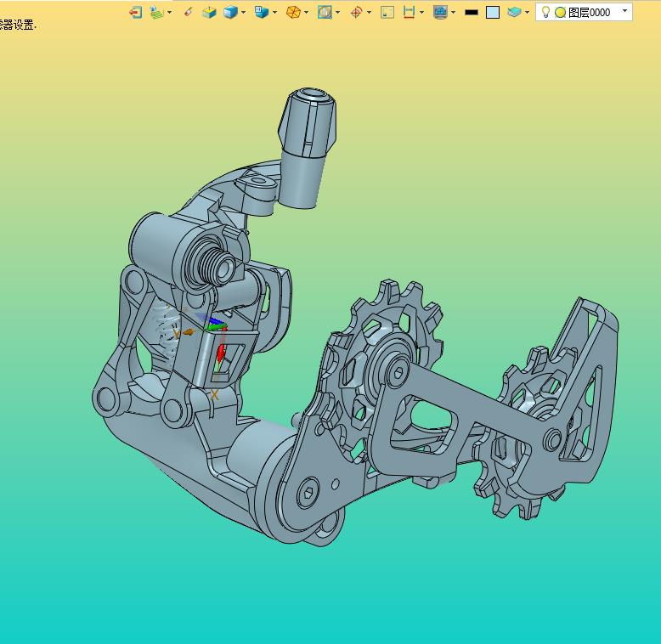Click the red crosshair target icon
Screen dimensions: 661x644
356,12
